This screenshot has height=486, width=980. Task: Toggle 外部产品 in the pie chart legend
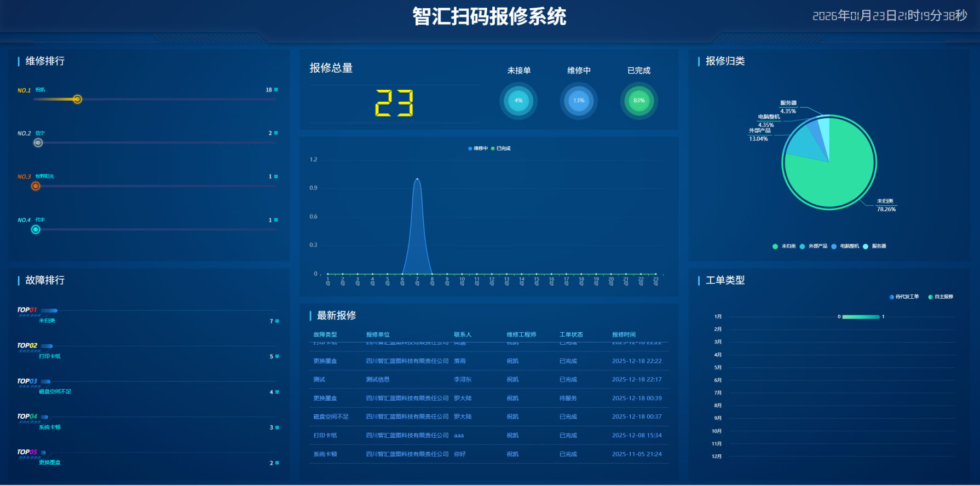(814, 246)
